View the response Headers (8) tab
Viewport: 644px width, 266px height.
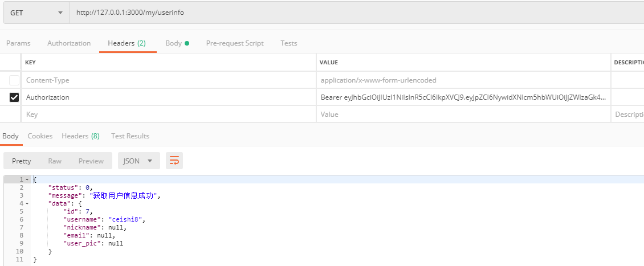point(80,136)
